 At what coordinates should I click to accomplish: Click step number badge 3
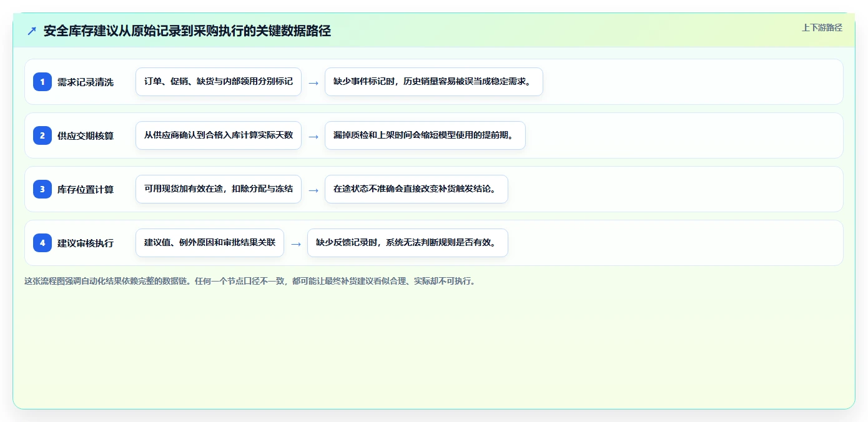42,189
